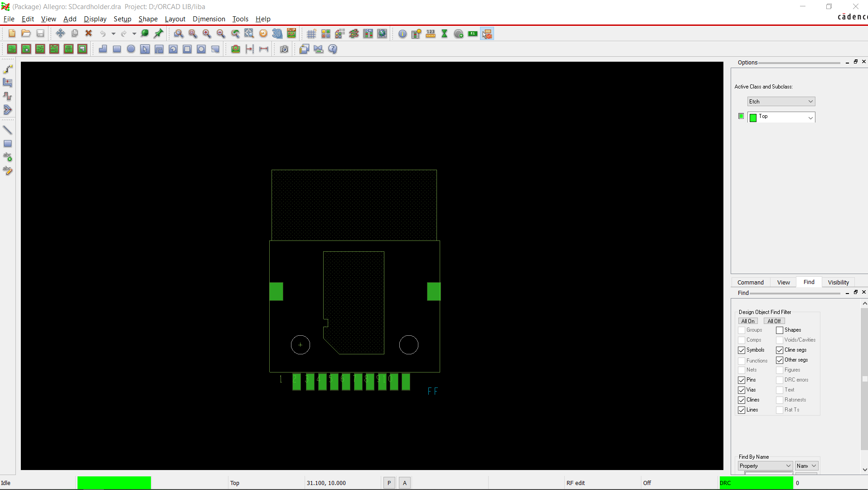Select the Flip Design tool
The image size is (868, 490).
click(x=291, y=33)
